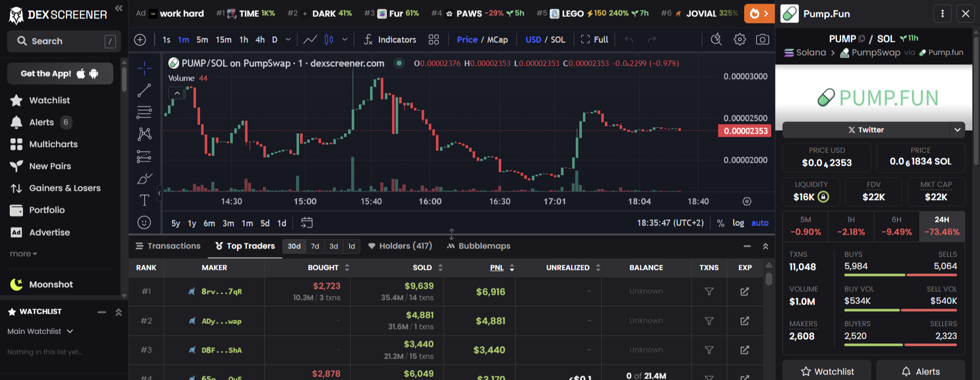The width and height of the screenshot is (980, 380).
Task: Select the 7d top traders period
Action: tap(315, 246)
